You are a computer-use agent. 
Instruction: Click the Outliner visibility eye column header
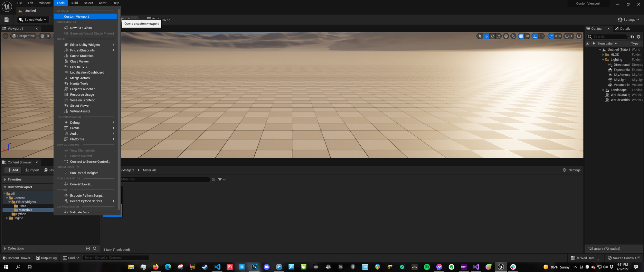588,44
